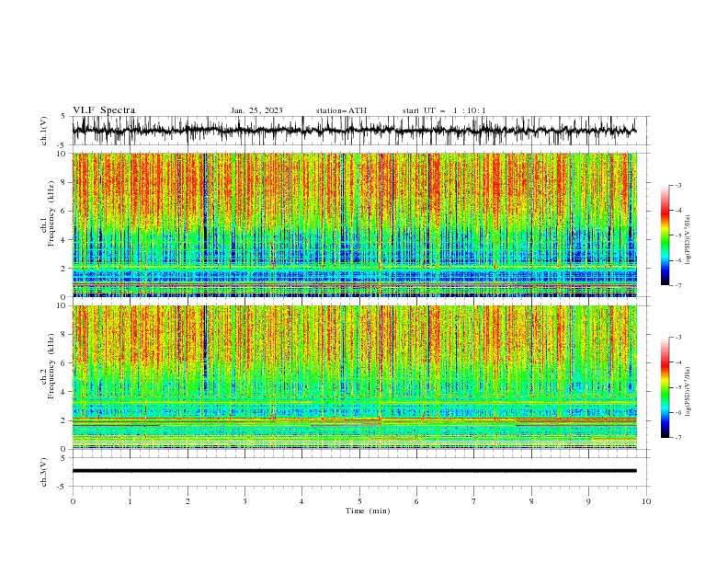
Task: Click the "station=ATH" header label
Action: pyautogui.click(x=341, y=110)
